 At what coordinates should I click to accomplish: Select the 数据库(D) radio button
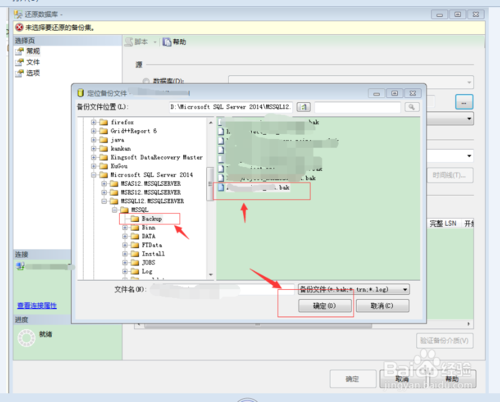(146, 81)
